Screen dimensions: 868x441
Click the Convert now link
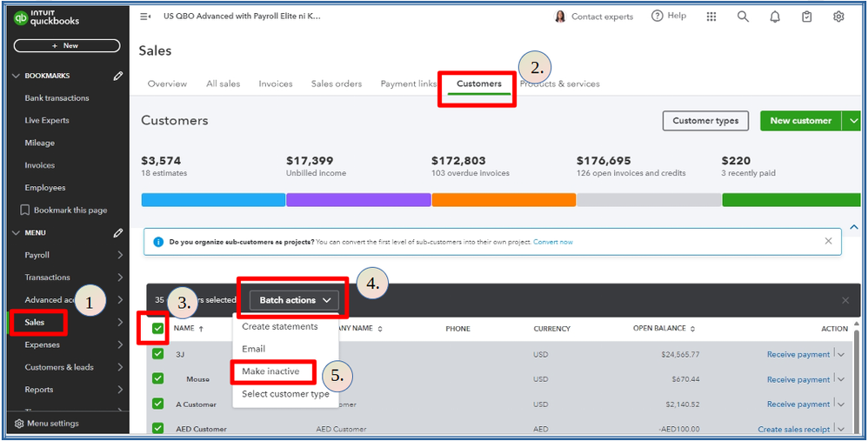click(553, 242)
